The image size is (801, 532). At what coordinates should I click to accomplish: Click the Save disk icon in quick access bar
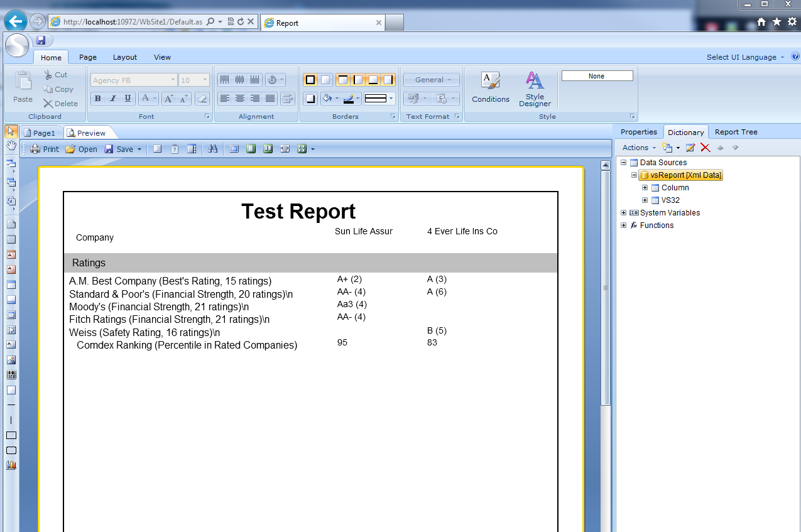tap(41, 40)
